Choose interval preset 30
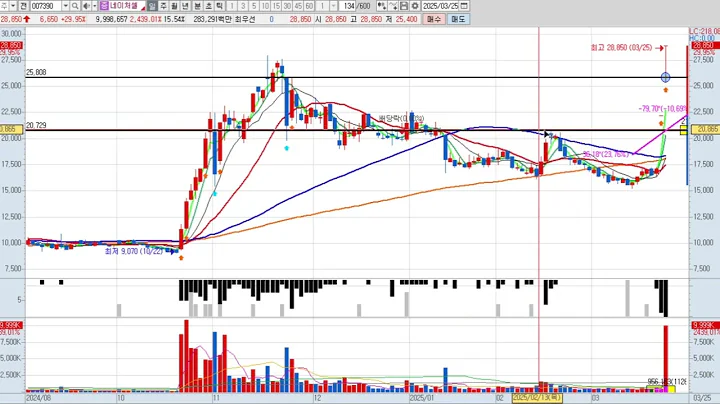 point(287,6)
